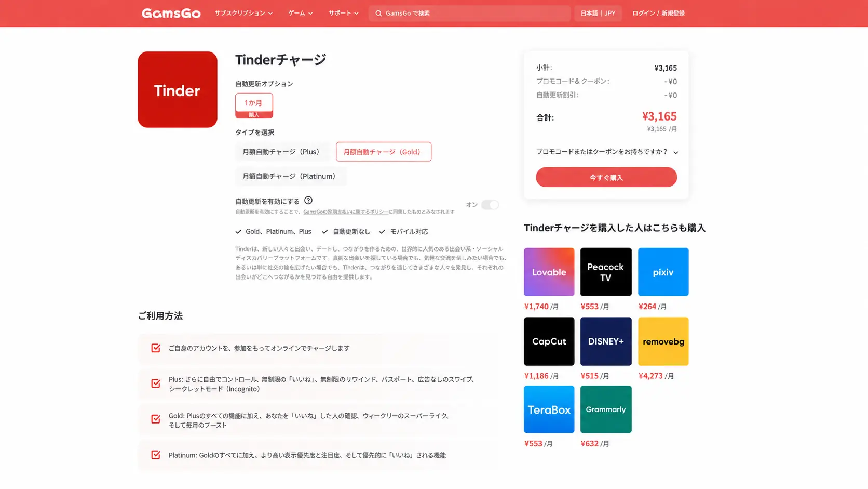Screen dimensions: 868x489
Task: Click the GamsGo logo
Action: [x=171, y=14]
